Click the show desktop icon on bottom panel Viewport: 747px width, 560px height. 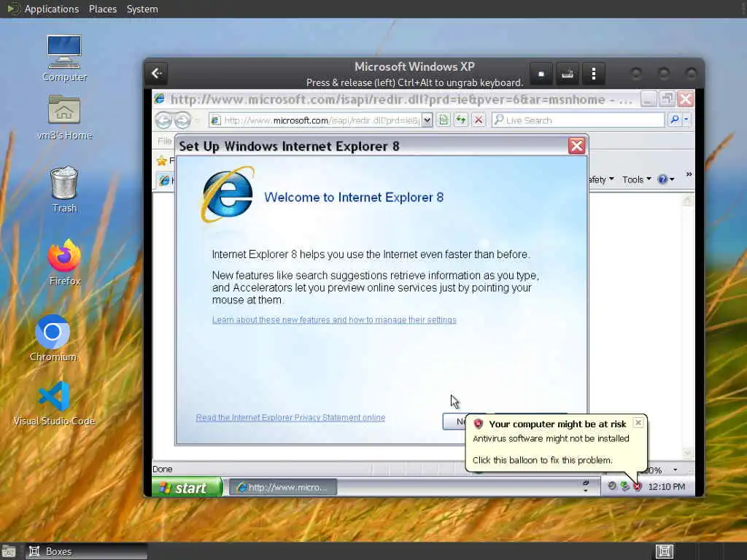9,551
